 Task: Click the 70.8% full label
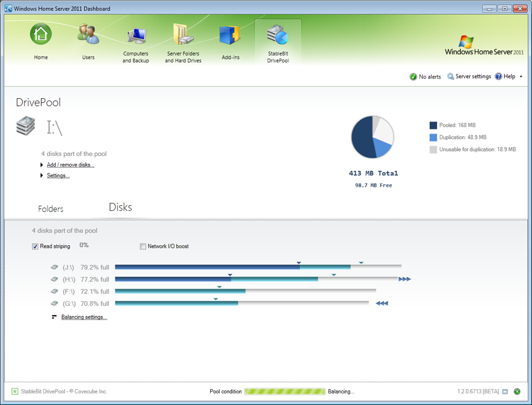point(95,303)
